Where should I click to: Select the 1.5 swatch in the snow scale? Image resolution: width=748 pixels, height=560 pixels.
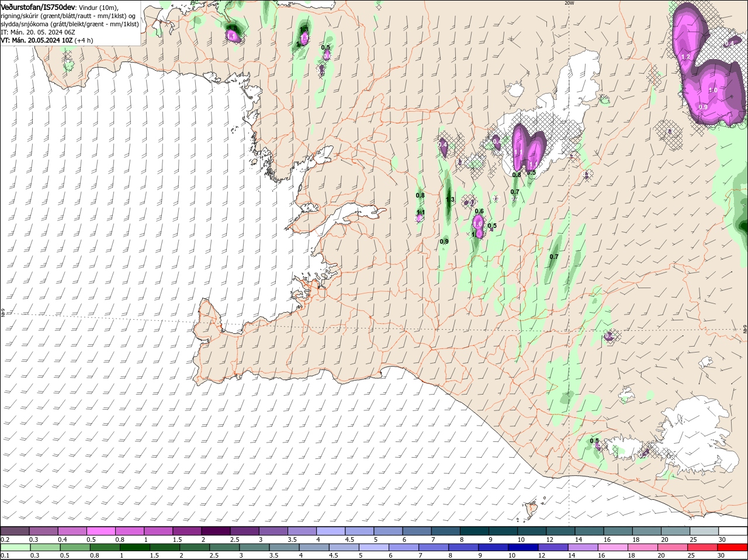coord(188,531)
